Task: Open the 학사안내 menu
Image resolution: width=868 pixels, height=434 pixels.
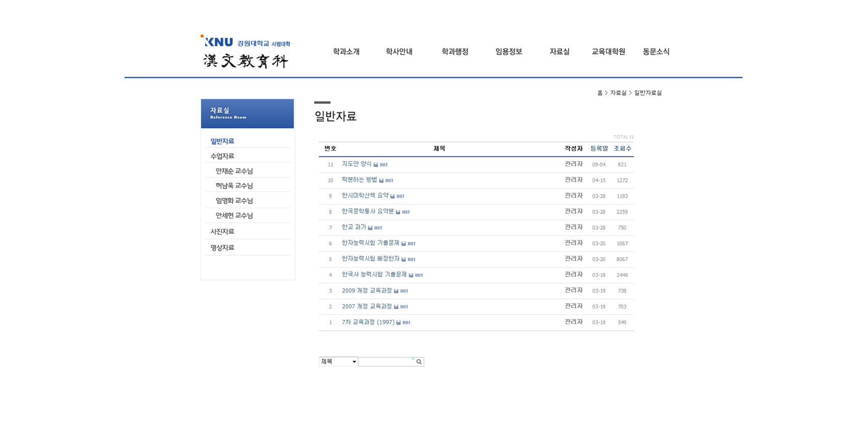Action: (x=399, y=52)
